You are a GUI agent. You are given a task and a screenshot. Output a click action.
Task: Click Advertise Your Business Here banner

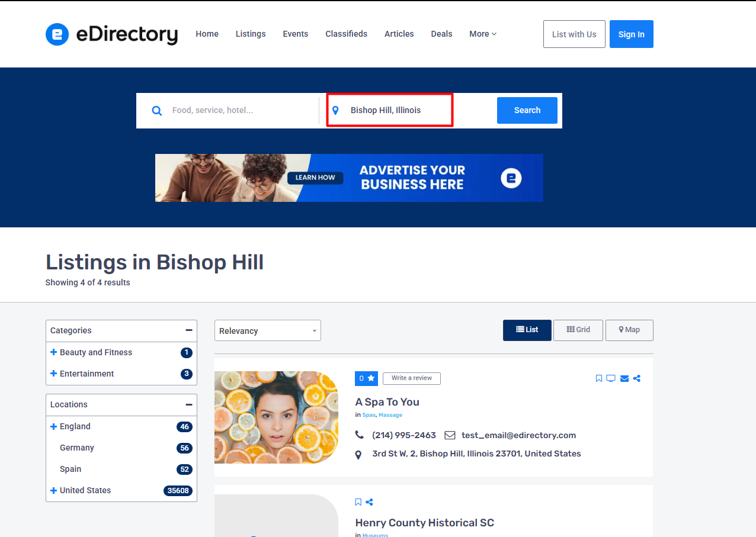[x=349, y=178]
